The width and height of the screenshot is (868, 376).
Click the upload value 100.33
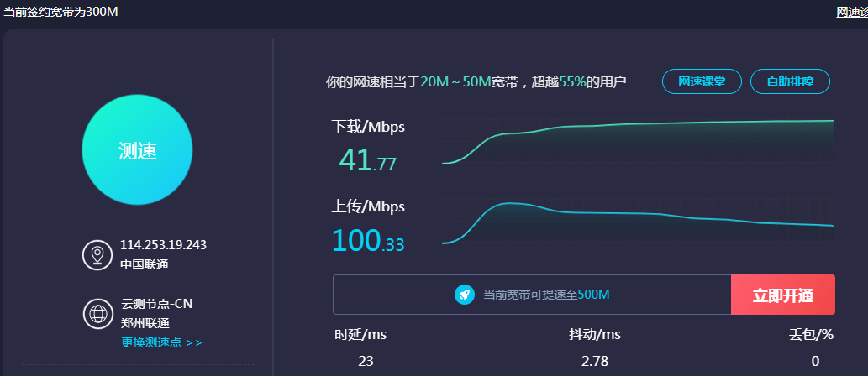[368, 241]
